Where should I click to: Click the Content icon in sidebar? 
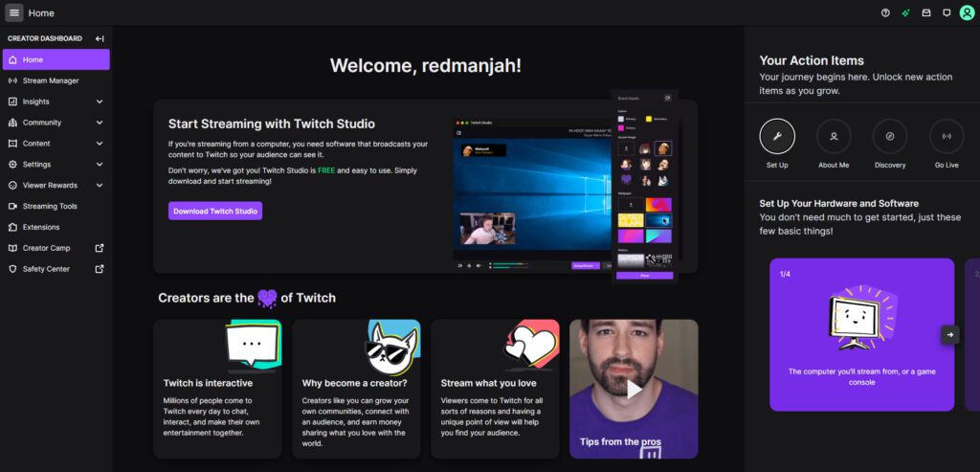12,144
